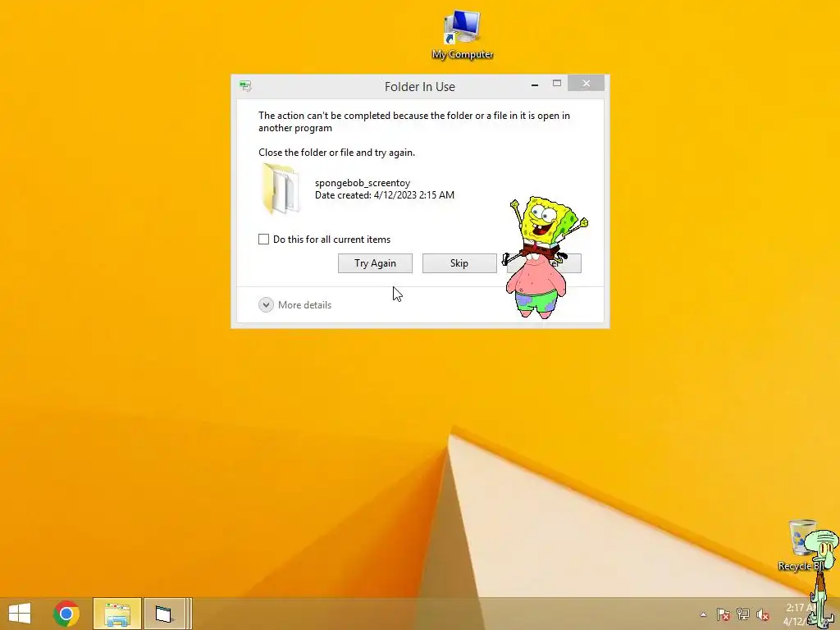Open the Recycle Bin desktop icon
840x630 pixels.
801,545
